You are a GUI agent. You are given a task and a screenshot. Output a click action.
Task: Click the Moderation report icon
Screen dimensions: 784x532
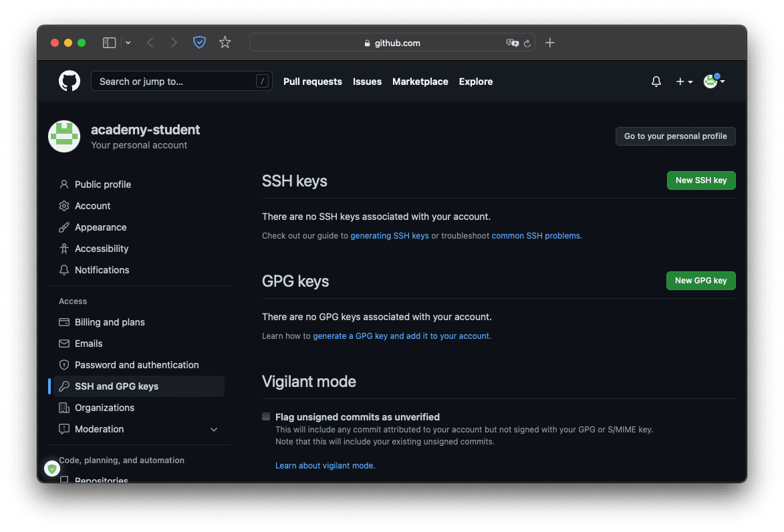[x=64, y=429]
